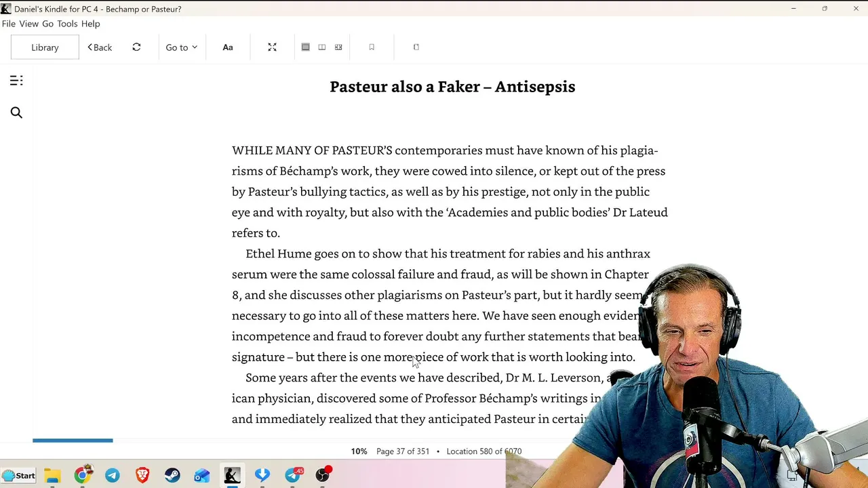Bookmark this page
The width and height of the screenshot is (868, 488).
pos(372,47)
